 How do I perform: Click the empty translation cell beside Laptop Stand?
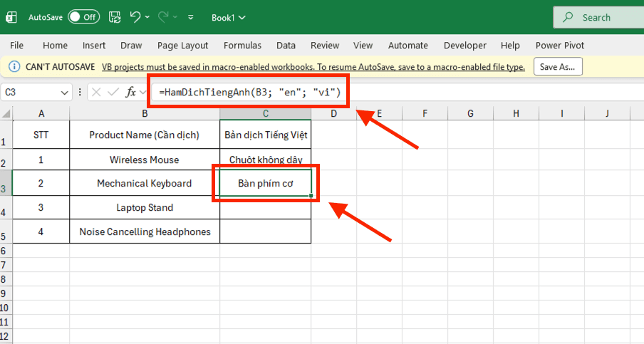tap(265, 207)
